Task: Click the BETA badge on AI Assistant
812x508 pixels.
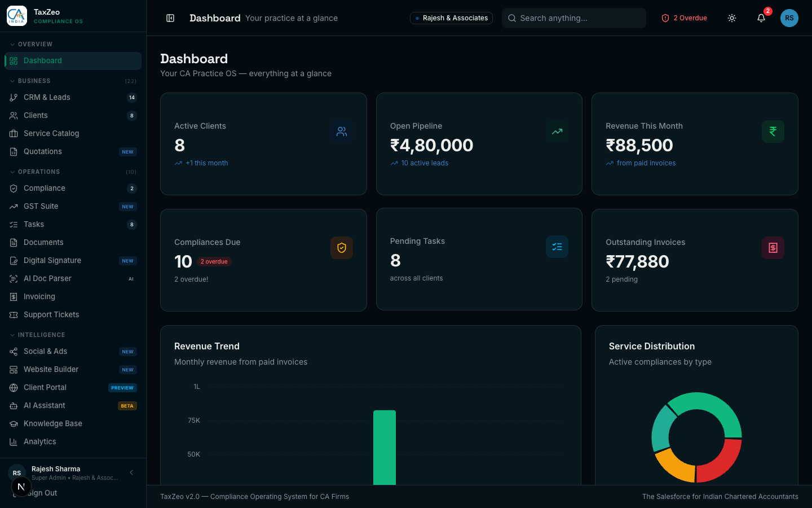Action: 127,406
